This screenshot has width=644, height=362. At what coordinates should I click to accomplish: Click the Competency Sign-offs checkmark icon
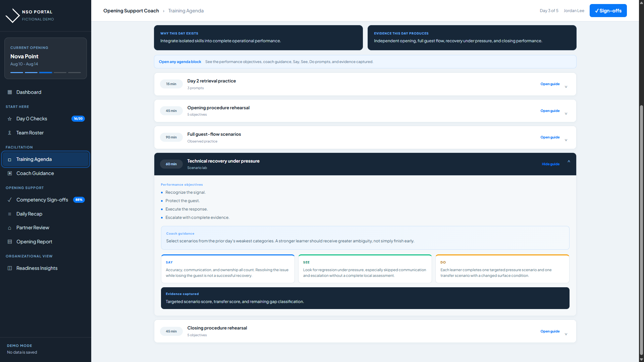pyautogui.click(x=10, y=200)
